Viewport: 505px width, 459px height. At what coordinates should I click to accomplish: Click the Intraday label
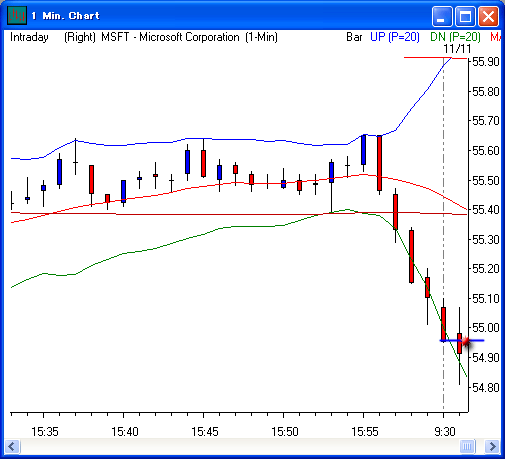tap(29, 37)
